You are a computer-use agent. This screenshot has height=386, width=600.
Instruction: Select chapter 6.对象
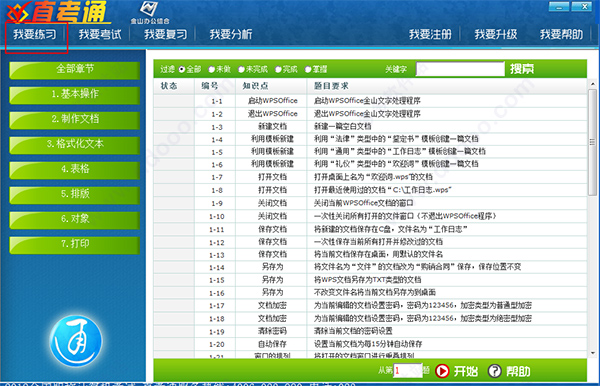point(75,220)
